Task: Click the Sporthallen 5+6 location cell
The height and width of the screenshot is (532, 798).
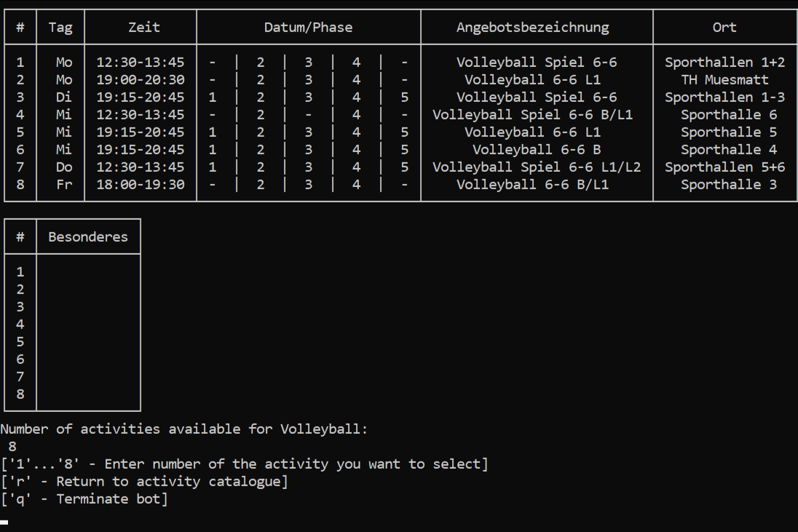Action: 724,167
